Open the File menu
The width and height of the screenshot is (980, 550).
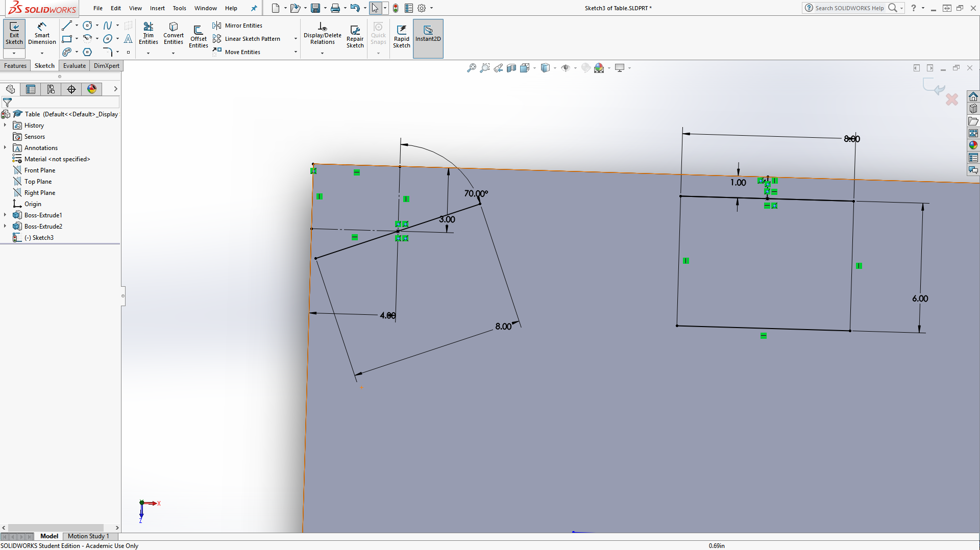pyautogui.click(x=98, y=8)
